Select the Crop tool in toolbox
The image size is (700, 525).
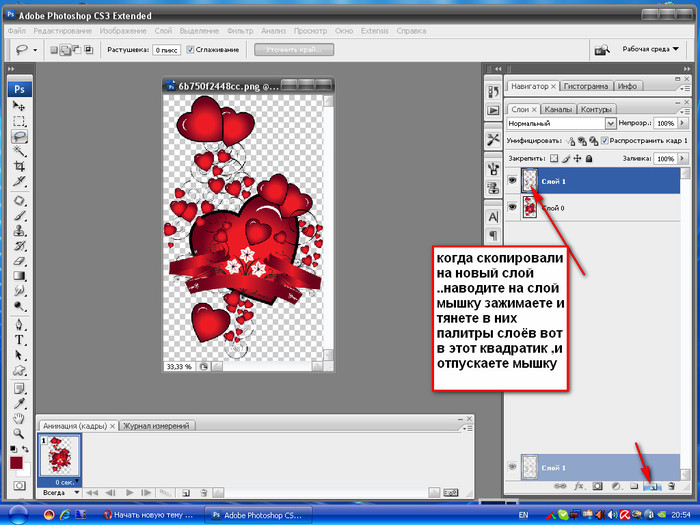pyautogui.click(x=19, y=166)
